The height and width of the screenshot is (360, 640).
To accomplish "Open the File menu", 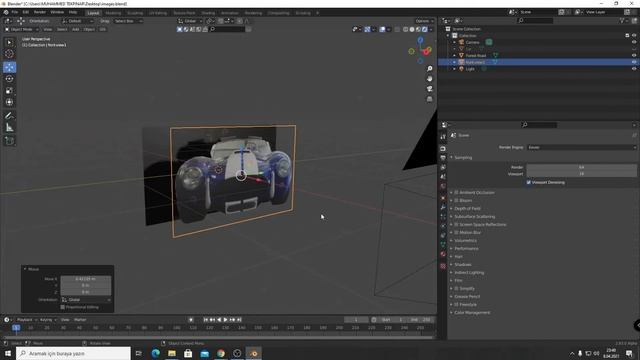I will [x=15, y=12].
